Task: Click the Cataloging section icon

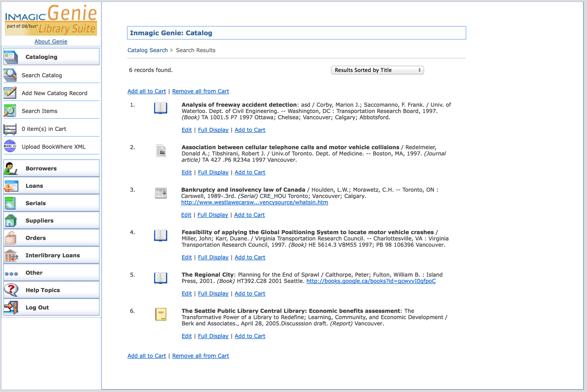Action: tap(11, 57)
